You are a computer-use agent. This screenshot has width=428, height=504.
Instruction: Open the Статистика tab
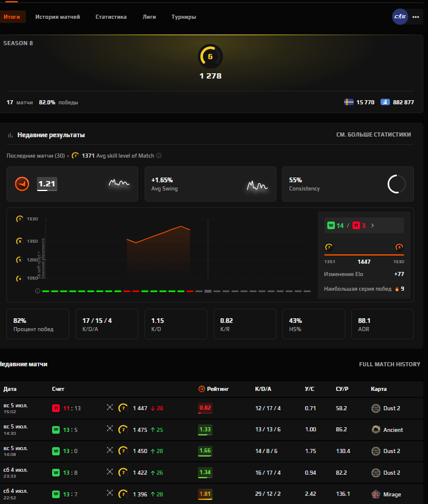(x=111, y=17)
